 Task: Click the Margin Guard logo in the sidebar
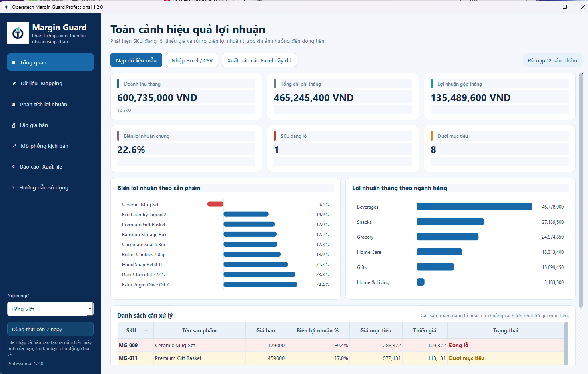18,33
